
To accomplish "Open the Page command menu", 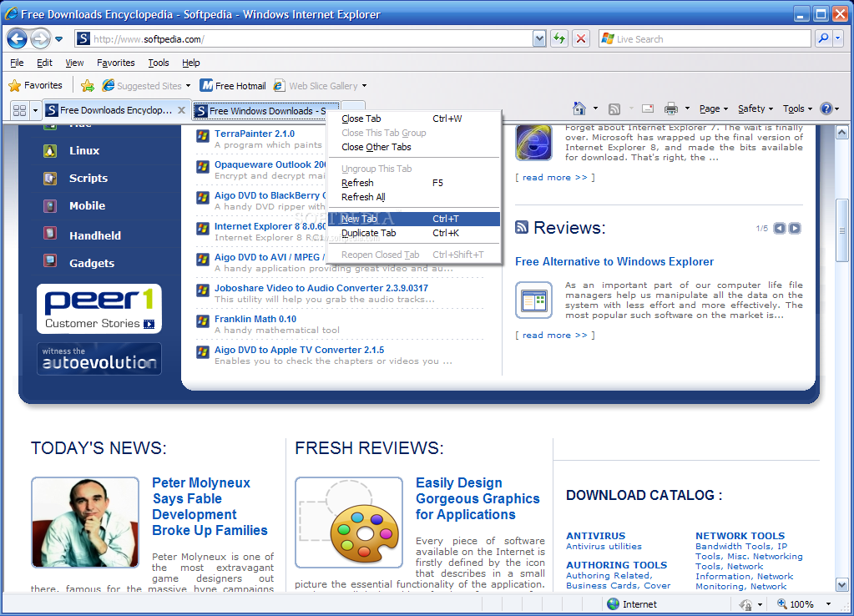I will coord(714,109).
